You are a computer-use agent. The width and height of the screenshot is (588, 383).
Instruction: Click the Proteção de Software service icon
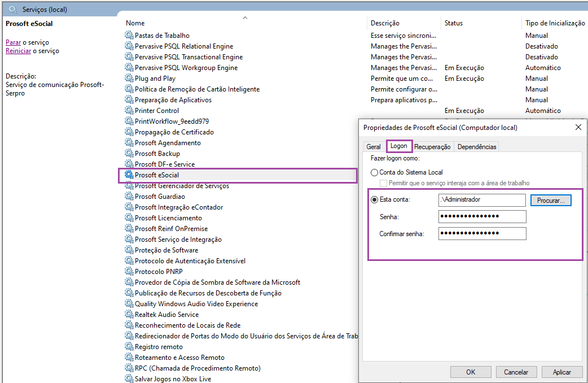pyautogui.click(x=129, y=250)
